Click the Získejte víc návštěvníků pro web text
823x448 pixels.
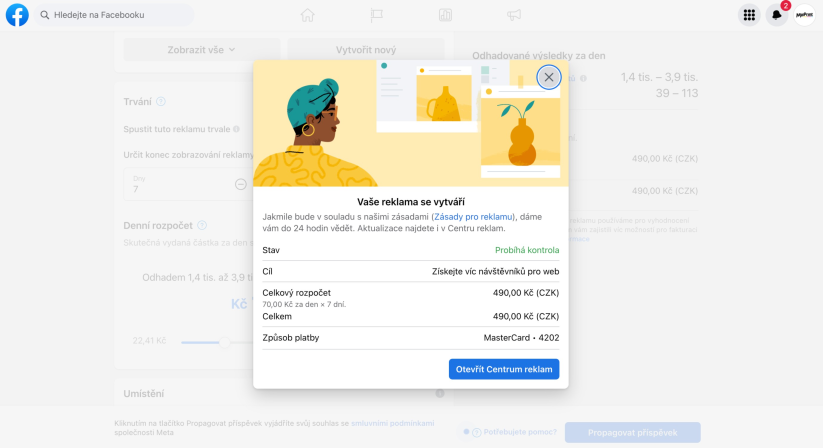click(x=495, y=272)
